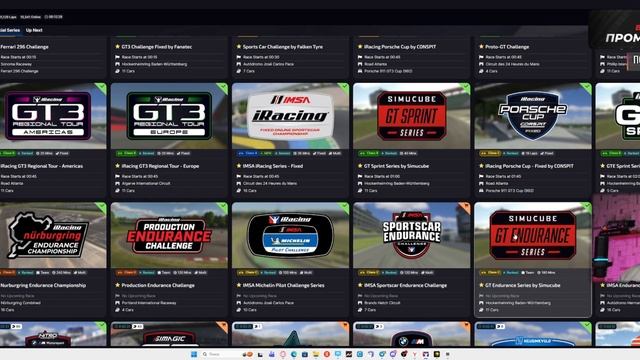Click flag icon in Proto-GT Challenge card

pyautogui.click(x=481, y=57)
